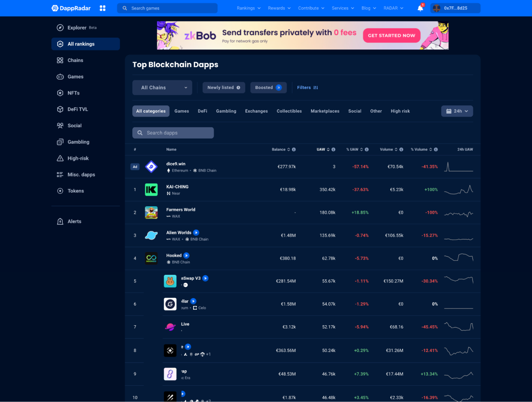
Task: Click the % Volume column info icon
Action: point(436,149)
